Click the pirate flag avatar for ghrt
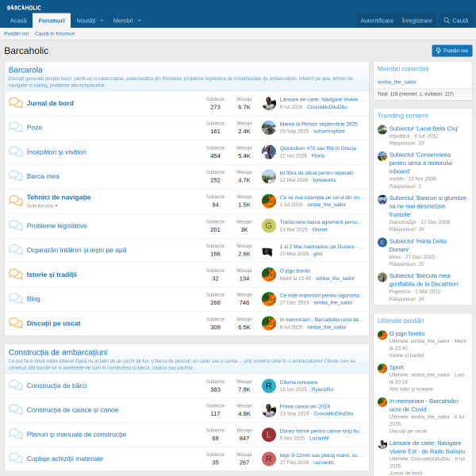This screenshot has height=476, width=476. pos(269,251)
